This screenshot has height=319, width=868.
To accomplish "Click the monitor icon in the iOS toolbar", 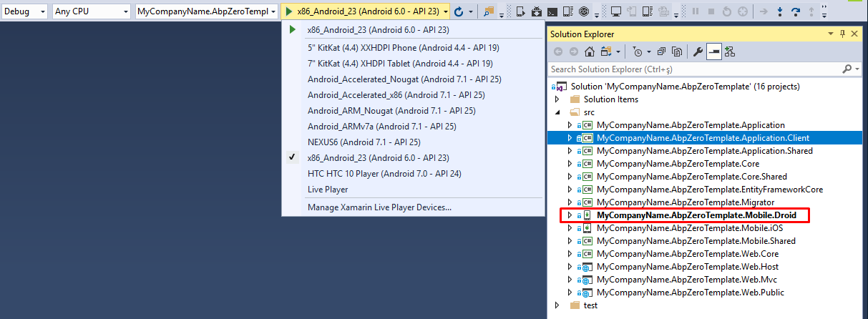I will tap(616, 12).
